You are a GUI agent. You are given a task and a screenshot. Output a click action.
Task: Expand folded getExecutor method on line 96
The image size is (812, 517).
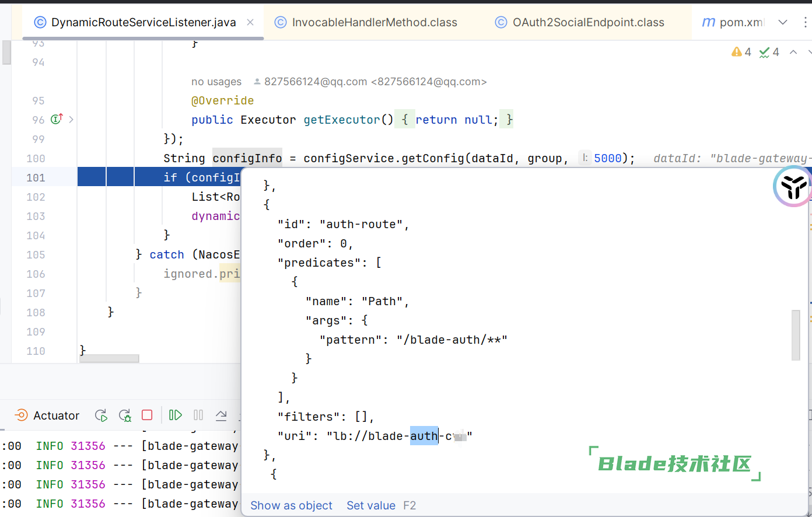pyautogui.click(x=71, y=119)
